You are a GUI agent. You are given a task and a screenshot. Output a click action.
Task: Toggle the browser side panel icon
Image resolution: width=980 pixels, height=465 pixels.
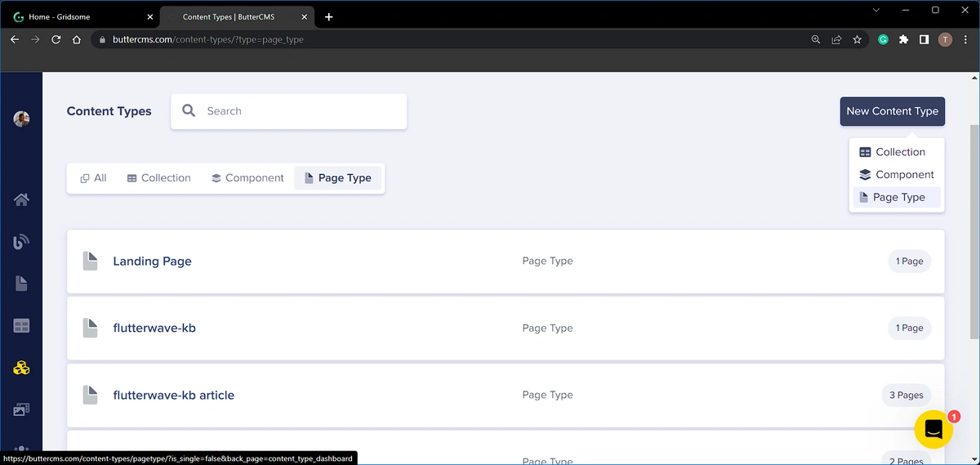pos(924,39)
